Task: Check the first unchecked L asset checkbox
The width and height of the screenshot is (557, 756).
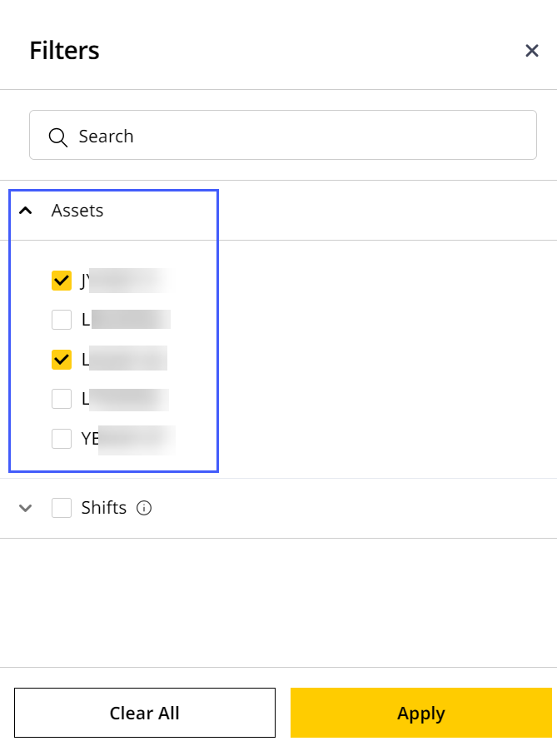Action: 62,320
